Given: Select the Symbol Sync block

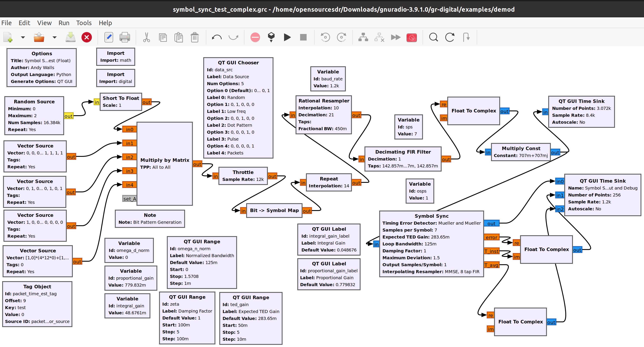Looking at the screenshot, I should tap(431, 216).
